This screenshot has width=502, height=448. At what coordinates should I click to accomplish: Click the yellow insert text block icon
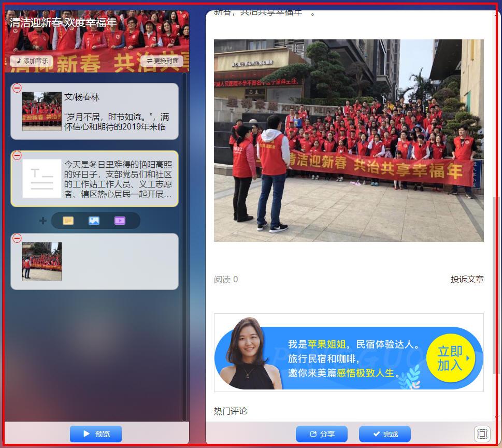[x=68, y=221]
